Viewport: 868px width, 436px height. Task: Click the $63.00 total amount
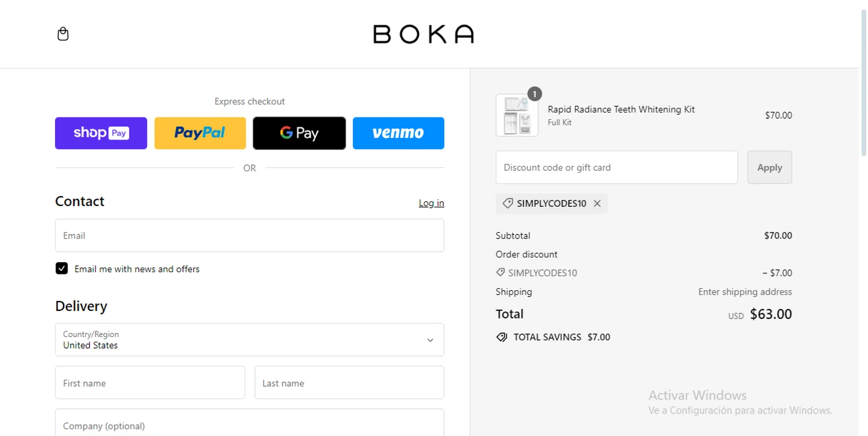tap(771, 314)
